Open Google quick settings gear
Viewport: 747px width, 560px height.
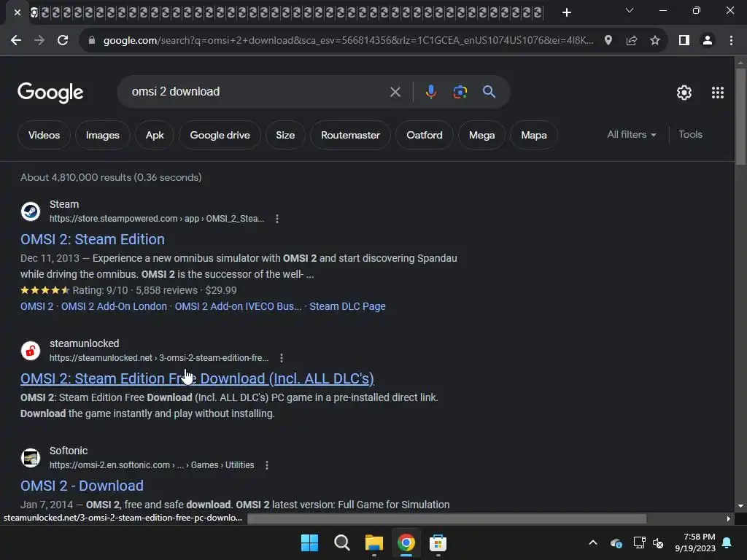(x=684, y=93)
